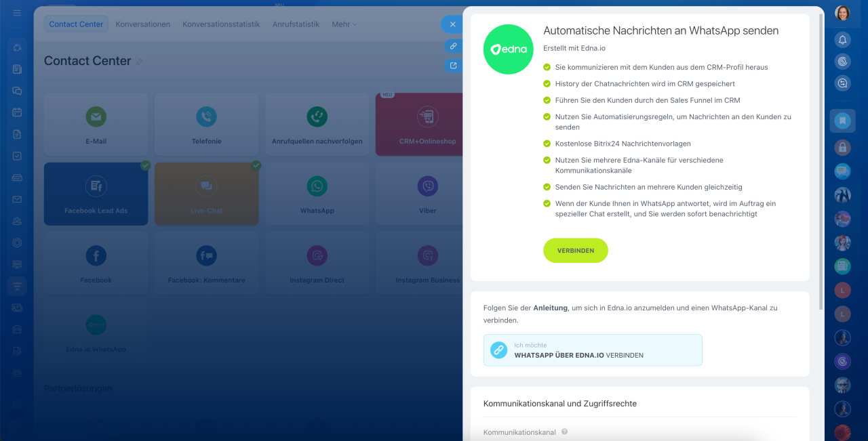Open the Anleitung link

pos(550,308)
